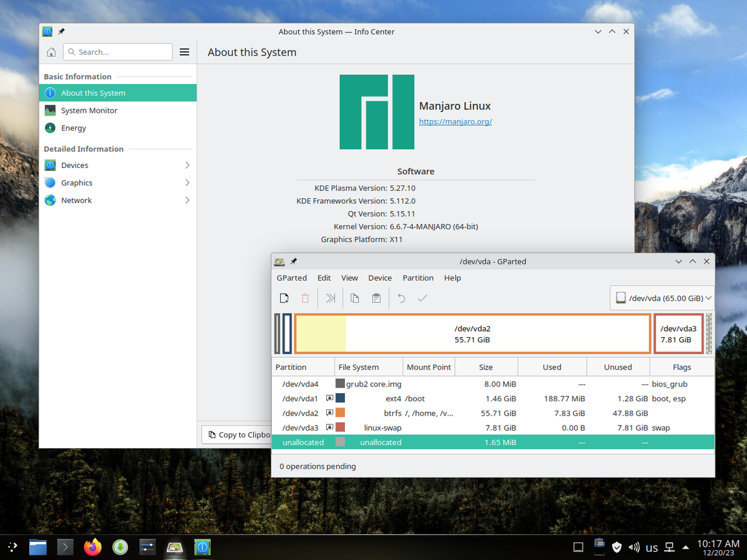
Task: Open the View menu in GParted
Action: [x=350, y=278]
